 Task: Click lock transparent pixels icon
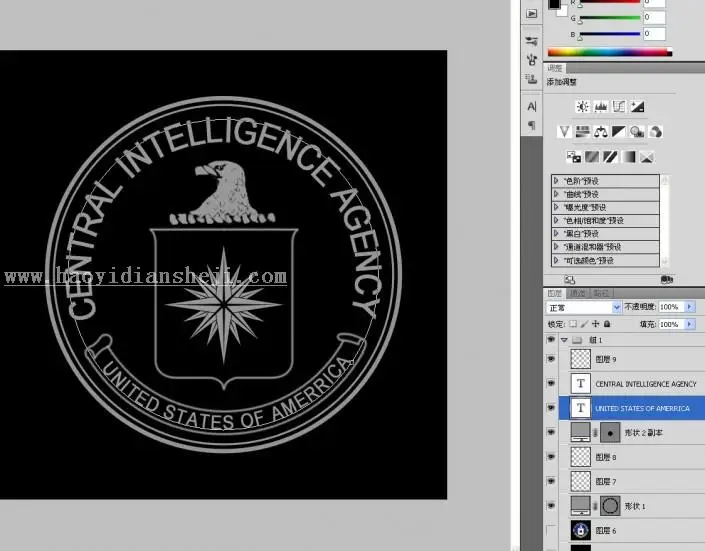pos(573,324)
